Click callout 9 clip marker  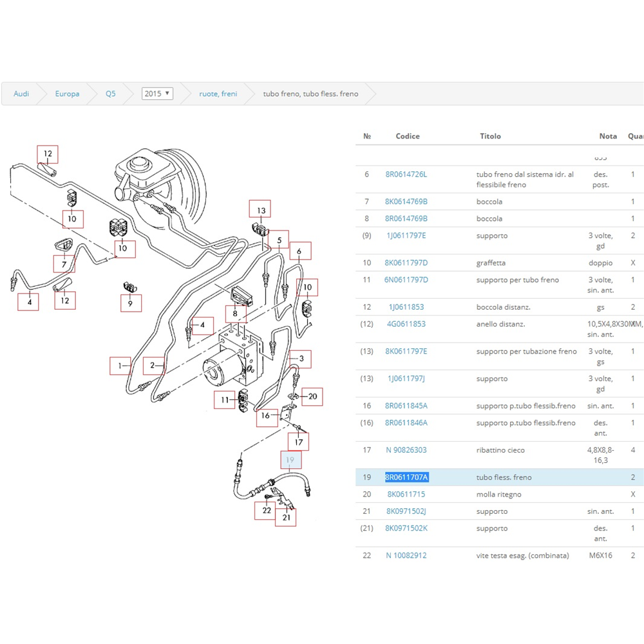click(x=130, y=303)
